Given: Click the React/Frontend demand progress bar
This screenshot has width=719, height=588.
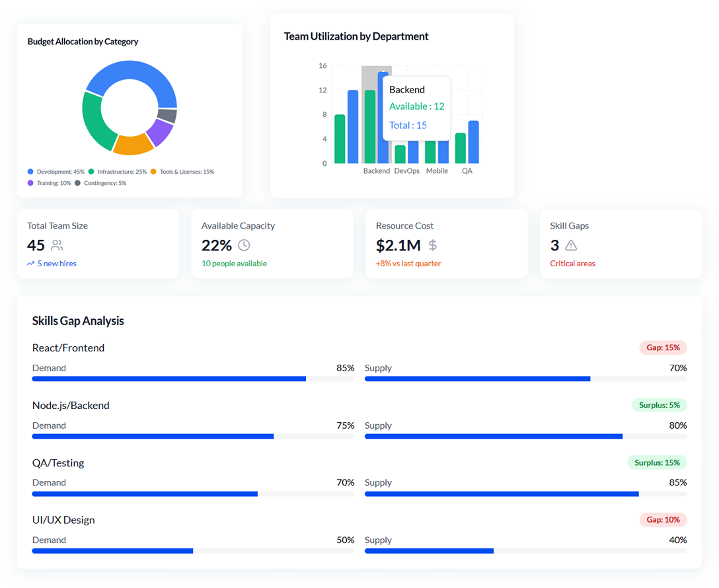Looking at the screenshot, I should [193, 379].
